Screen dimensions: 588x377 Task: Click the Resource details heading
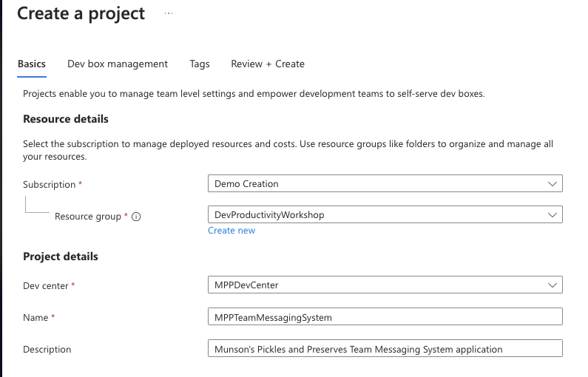(x=66, y=119)
